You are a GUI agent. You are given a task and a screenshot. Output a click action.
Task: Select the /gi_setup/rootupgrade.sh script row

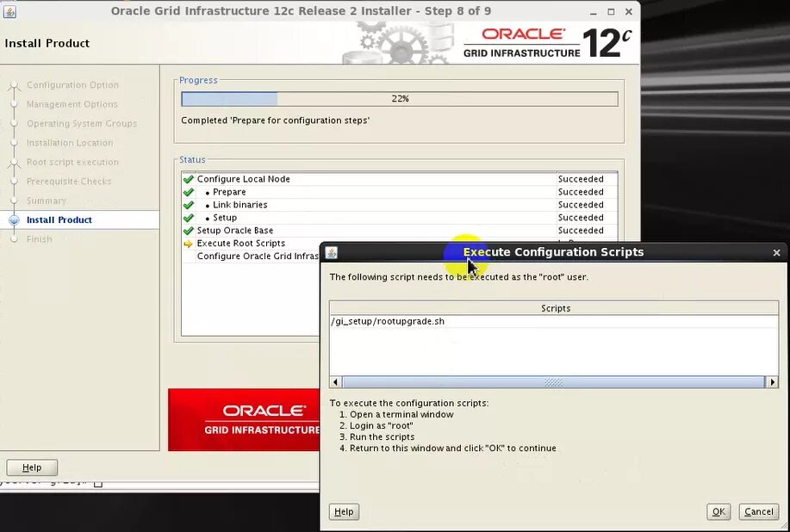(x=554, y=321)
